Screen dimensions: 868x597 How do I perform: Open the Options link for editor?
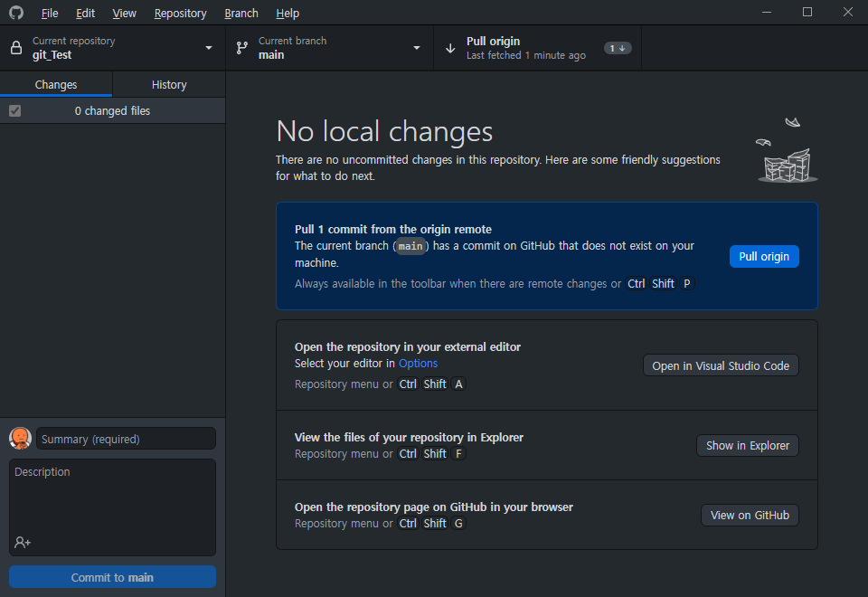coord(418,364)
